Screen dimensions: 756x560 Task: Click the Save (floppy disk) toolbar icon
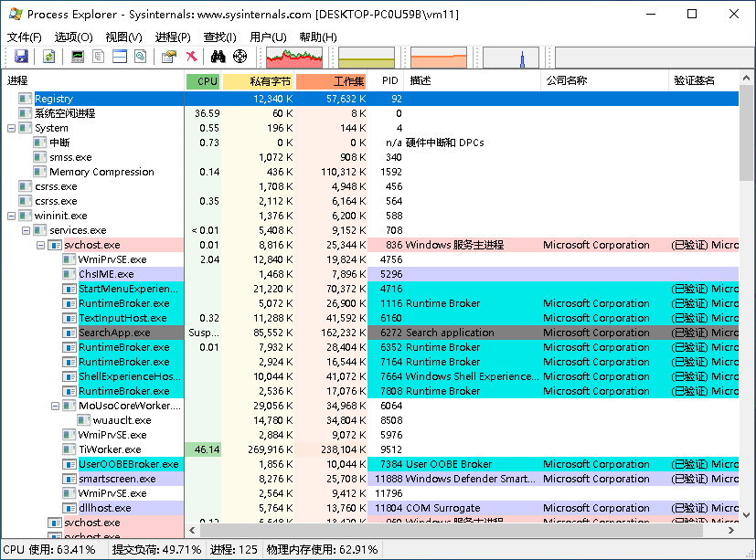click(21, 57)
